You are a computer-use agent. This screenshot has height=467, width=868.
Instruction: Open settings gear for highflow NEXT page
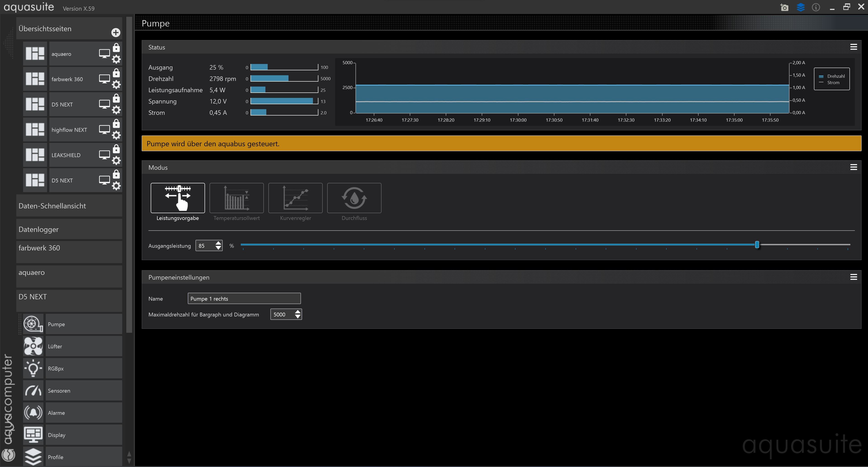click(116, 135)
